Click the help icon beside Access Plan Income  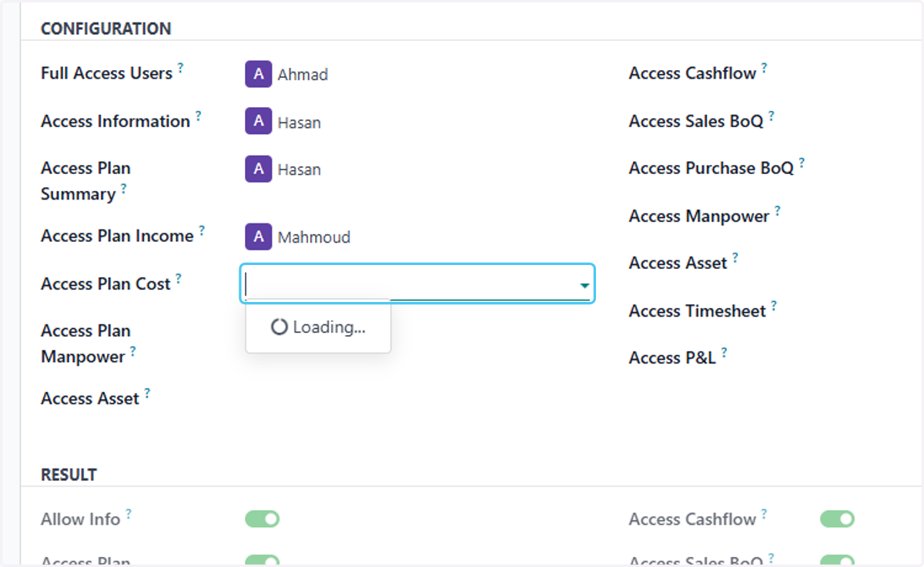pyautogui.click(x=202, y=230)
